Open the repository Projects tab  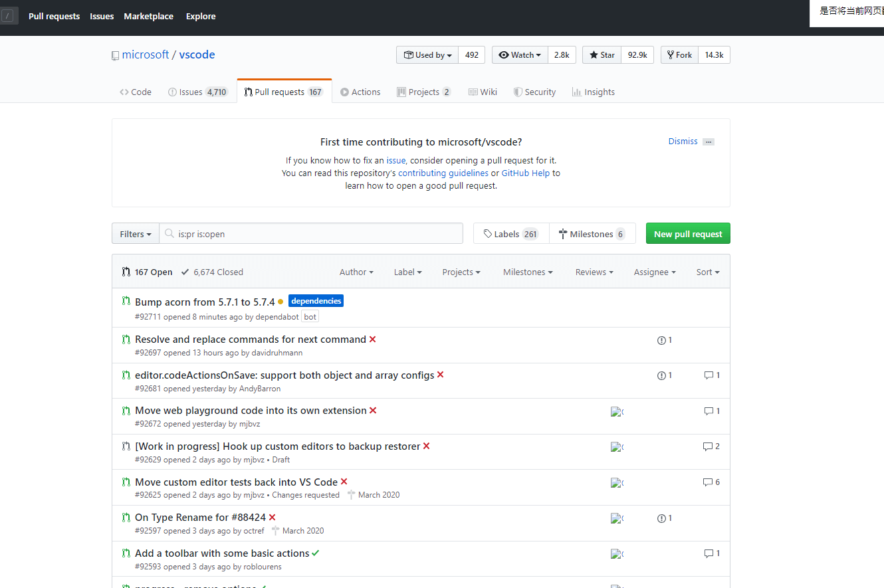[x=424, y=92]
